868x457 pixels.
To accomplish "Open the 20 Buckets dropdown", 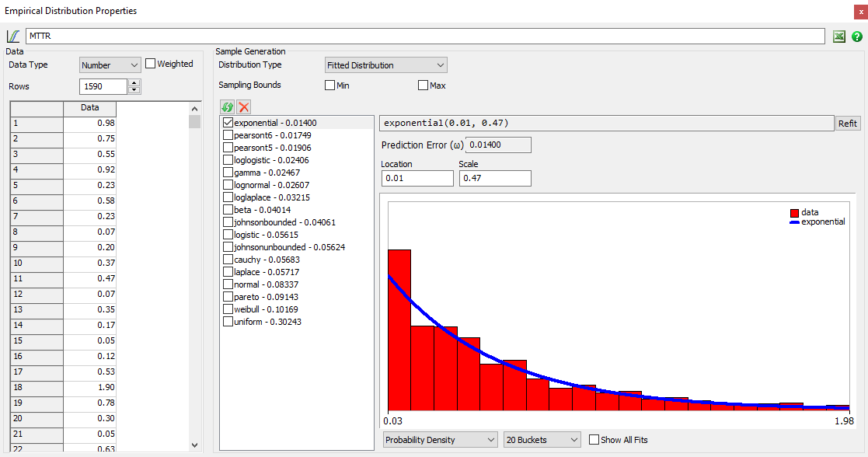I will [x=542, y=440].
